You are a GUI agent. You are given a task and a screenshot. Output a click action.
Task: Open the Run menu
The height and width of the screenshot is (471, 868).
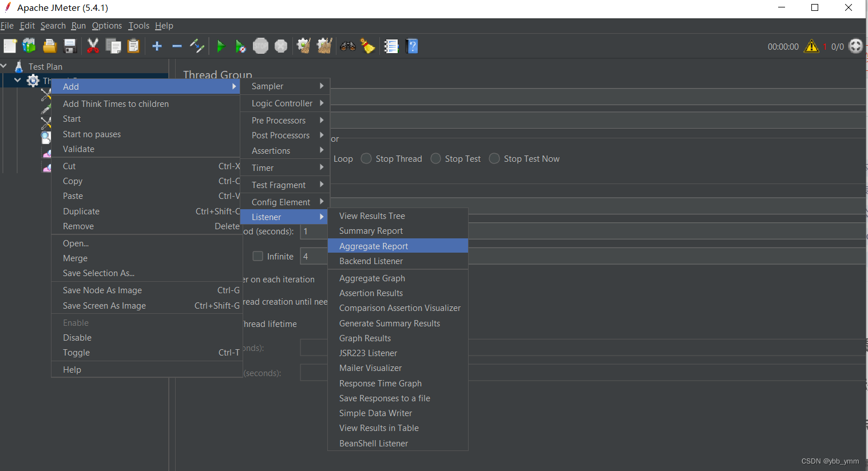(78, 26)
